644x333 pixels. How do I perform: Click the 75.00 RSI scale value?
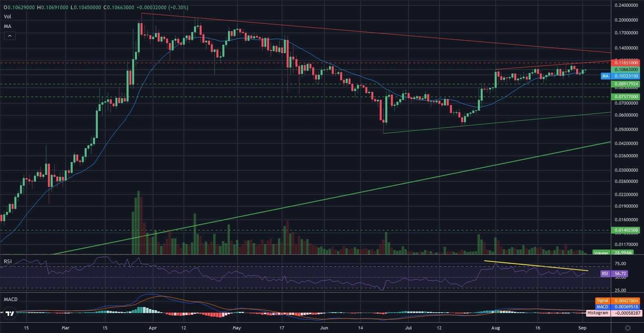[x=620, y=264]
